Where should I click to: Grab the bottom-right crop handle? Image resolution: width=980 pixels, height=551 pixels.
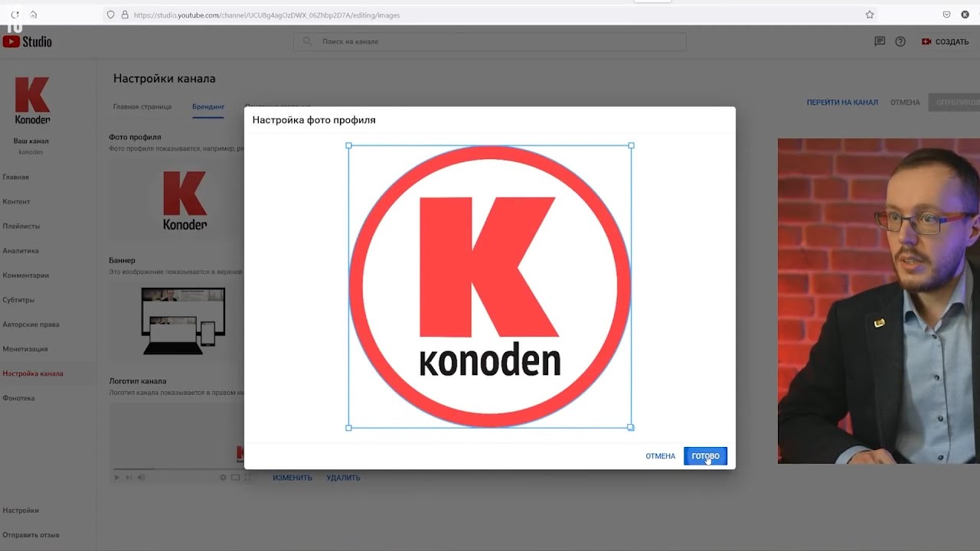click(x=631, y=428)
